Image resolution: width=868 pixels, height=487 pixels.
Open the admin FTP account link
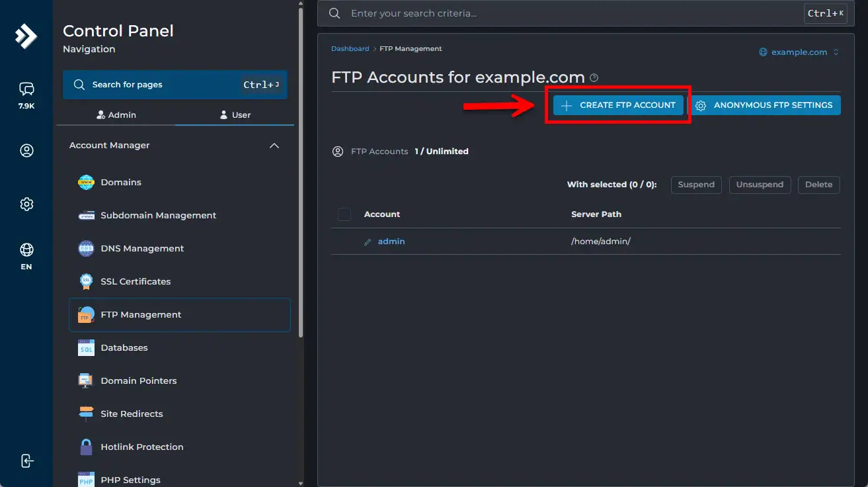click(391, 242)
